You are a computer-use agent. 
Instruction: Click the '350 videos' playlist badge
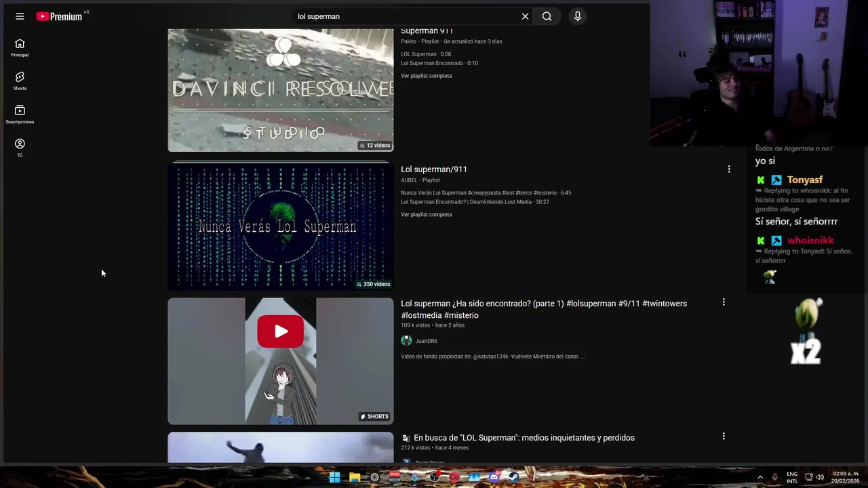374,284
